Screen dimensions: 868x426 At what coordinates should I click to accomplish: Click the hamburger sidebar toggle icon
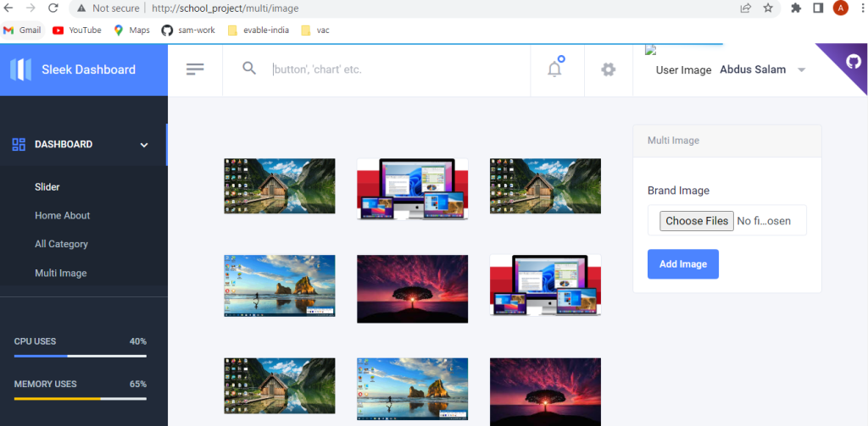[x=195, y=69]
